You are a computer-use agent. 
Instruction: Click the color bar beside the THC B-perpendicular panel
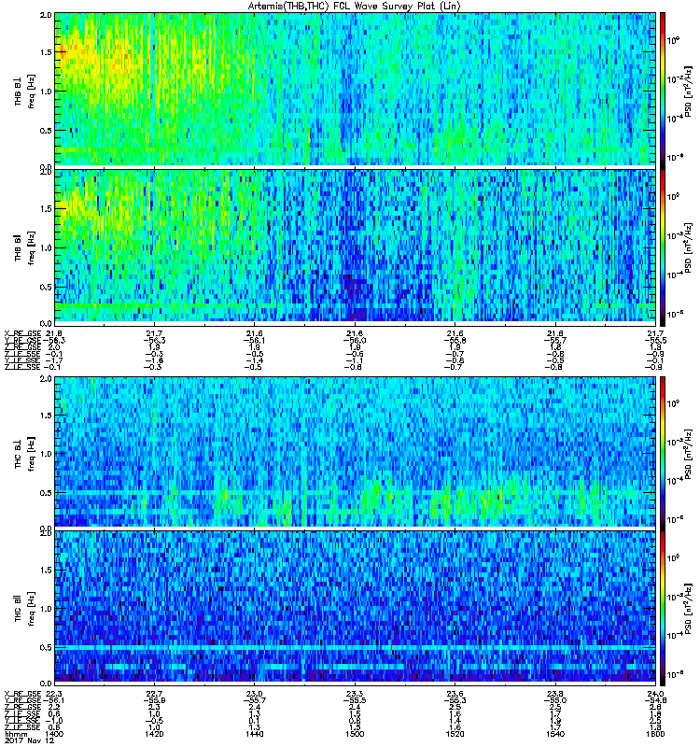pos(663,454)
